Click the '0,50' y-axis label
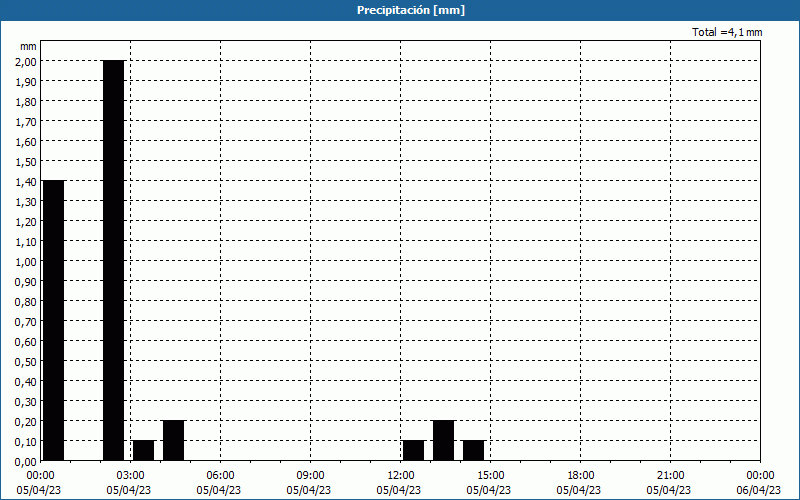The width and height of the screenshot is (800, 500). [x=26, y=362]
